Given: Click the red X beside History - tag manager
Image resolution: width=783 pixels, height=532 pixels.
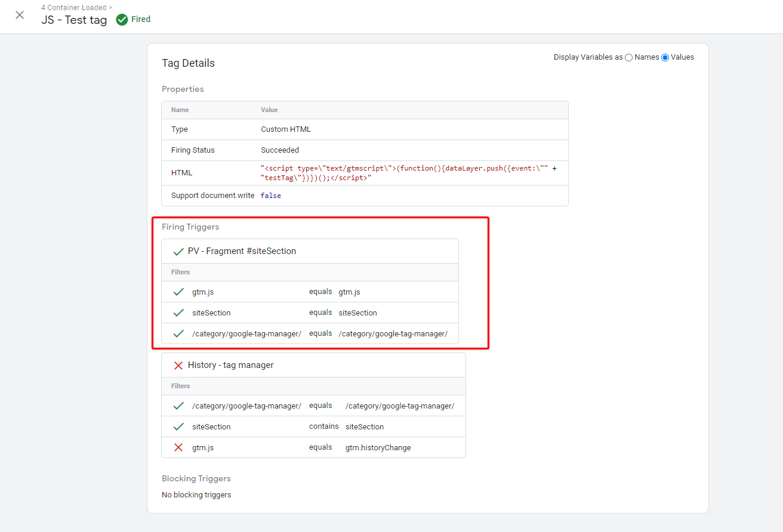Looking at the screenshot, I should (x=177, y=364).
